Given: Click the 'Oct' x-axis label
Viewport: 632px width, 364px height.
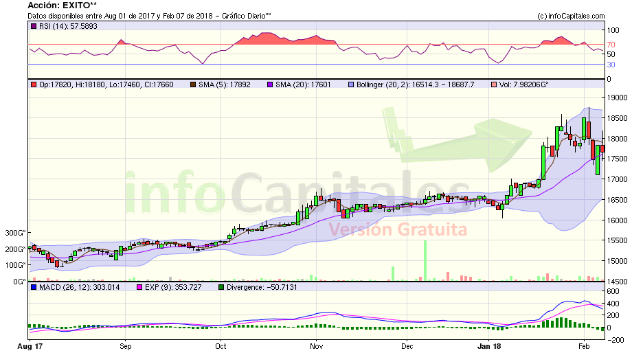Looking at the screenshot, I should (221, 346).
